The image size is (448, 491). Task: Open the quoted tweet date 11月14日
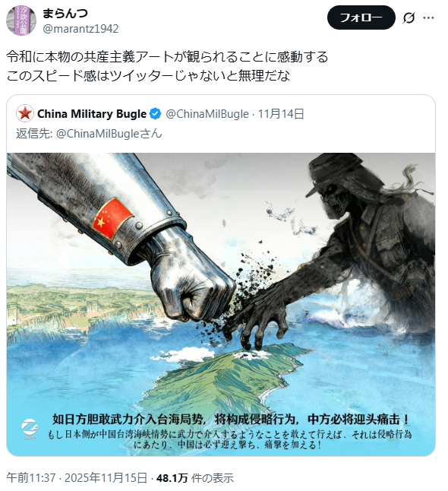(x=281, y=114)
